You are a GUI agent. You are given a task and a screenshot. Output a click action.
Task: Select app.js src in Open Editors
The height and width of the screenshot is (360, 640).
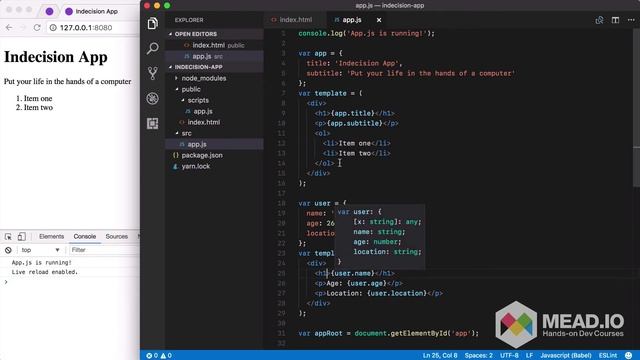[214, 56]
